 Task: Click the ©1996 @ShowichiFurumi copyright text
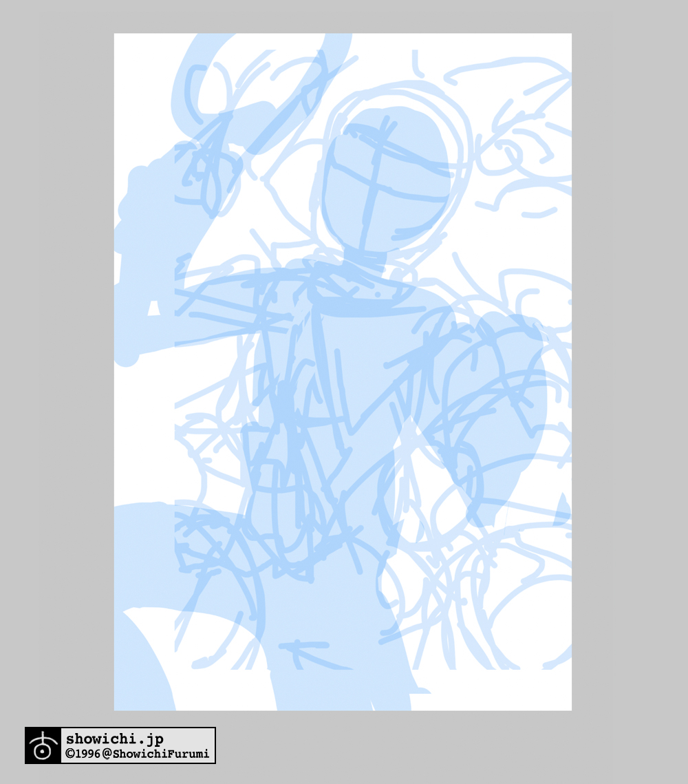[x=137, y=754]
